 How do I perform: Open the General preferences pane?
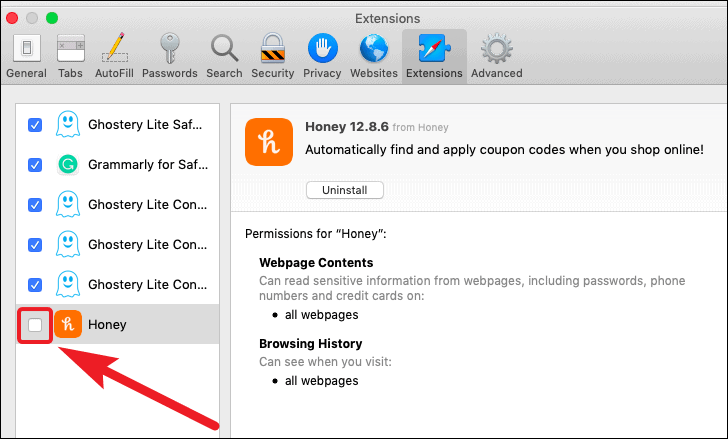(26, 56)
